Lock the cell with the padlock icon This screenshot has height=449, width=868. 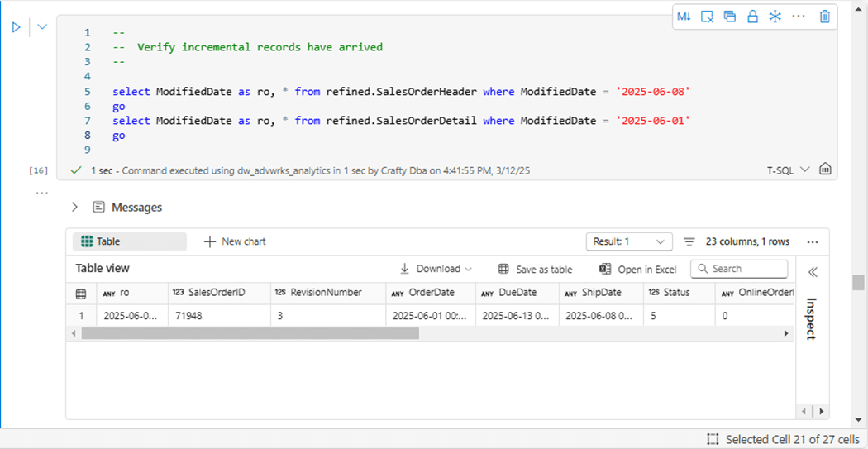[x=752, y=17]
